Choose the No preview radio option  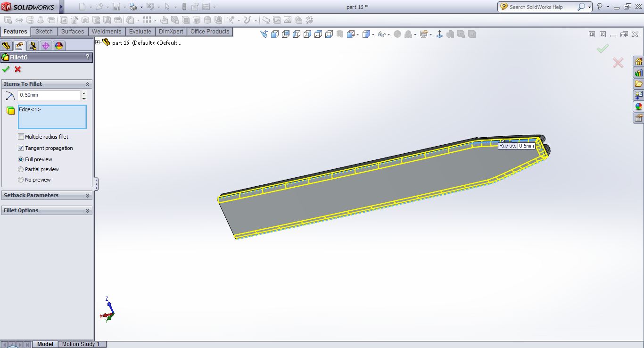(x=21, y=180)
